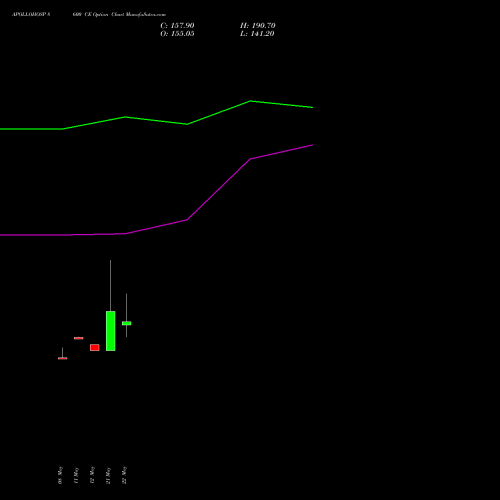The width and height of the screenshot is (500, 500).
Task: Click the 22 May date axis label
Action: tap(124, 475)
